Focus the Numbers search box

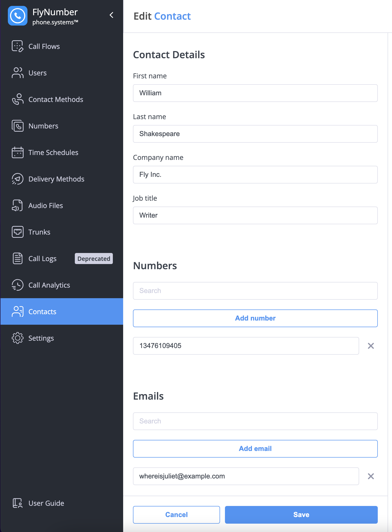tap(255, 291)
